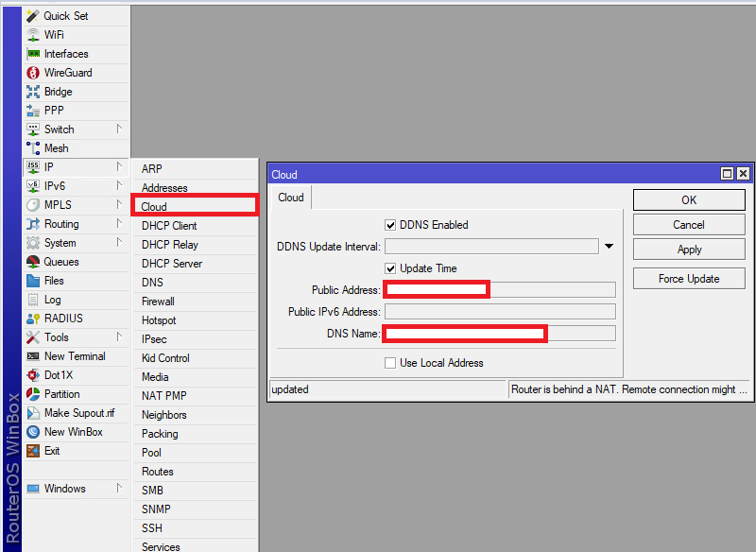The image size is (756, 552).
Task: Click the Interfaces icon
Action: 33,54
